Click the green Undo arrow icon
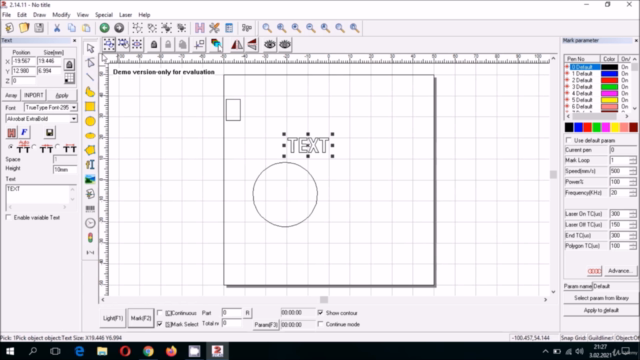 coord(104,28)
